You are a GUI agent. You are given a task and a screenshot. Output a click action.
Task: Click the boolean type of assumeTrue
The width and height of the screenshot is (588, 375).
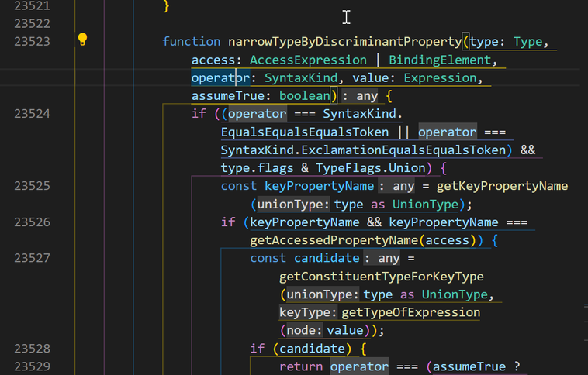pyautogui.click(x=305, y=96)
